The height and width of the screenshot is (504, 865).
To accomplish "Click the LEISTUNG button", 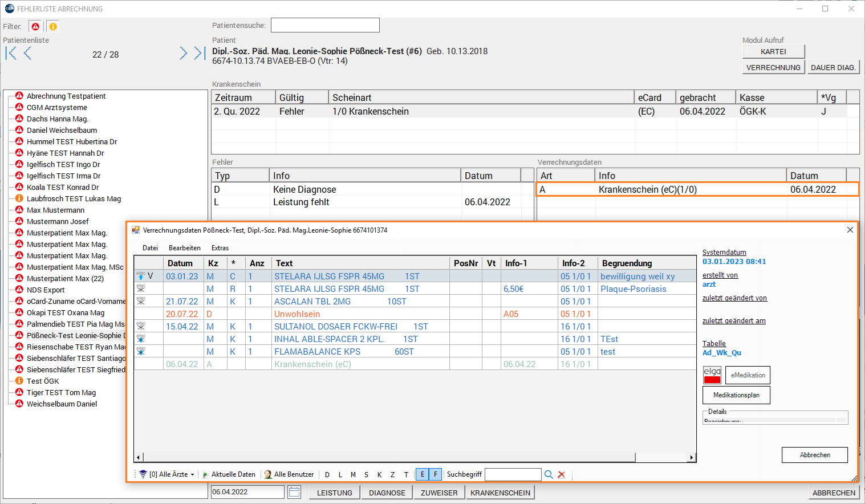I will (x=335, y=493).
